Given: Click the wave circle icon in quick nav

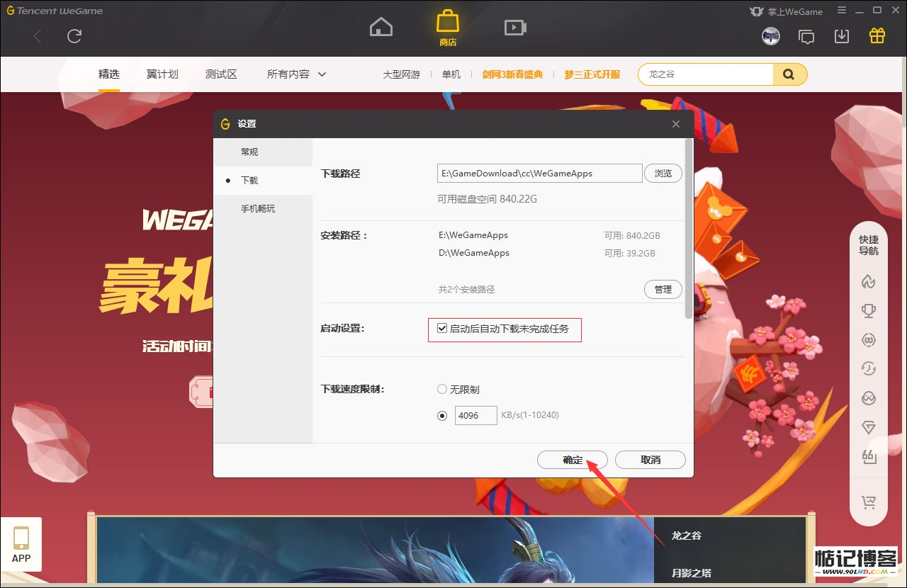Looking at the screenshot, I should [x=868, y=398].
